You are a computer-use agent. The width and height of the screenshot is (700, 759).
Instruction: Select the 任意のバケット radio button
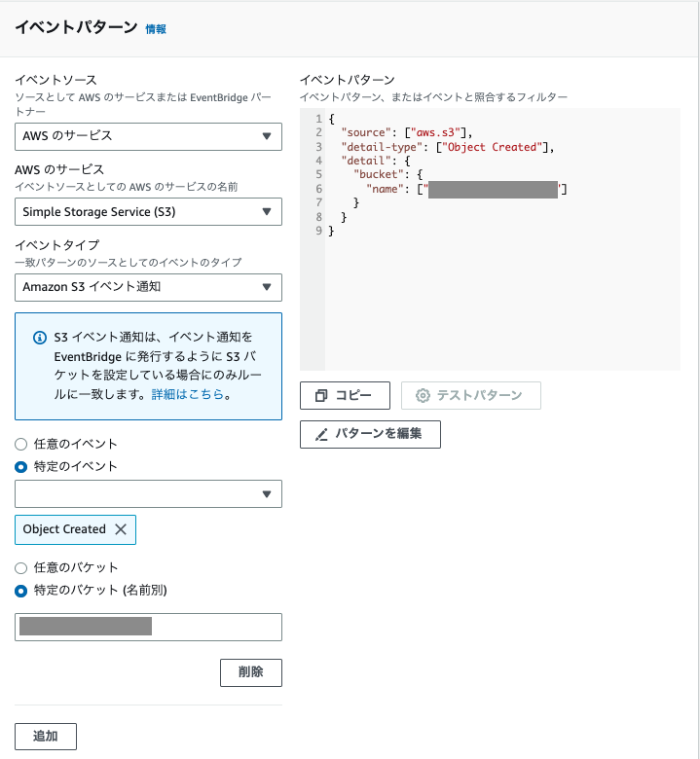(x=20, y=568)
